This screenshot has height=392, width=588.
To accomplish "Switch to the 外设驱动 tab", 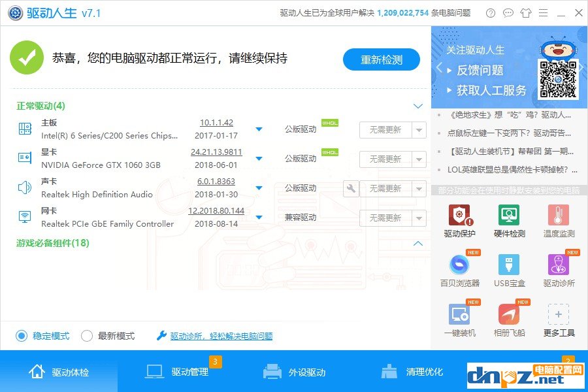I will 294,372.
